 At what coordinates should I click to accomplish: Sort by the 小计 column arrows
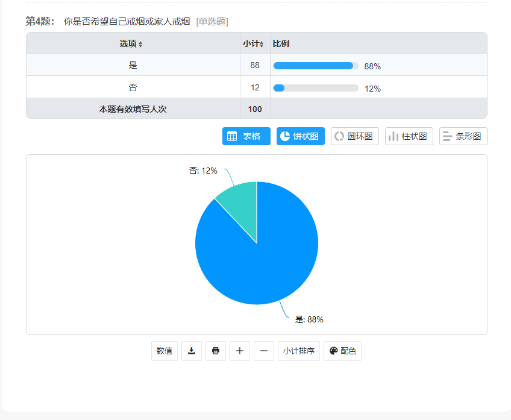tap(262, 45)
